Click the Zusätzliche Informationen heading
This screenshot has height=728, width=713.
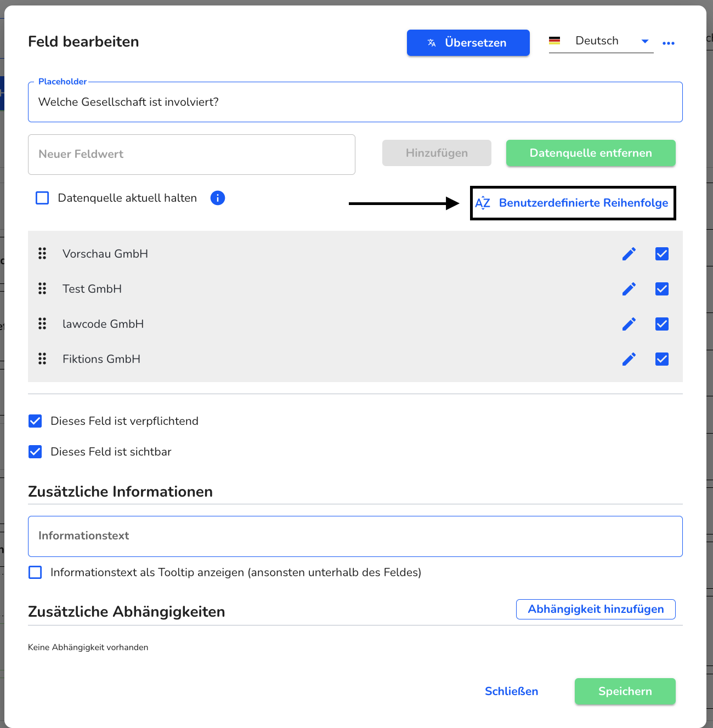coord(120,492)
